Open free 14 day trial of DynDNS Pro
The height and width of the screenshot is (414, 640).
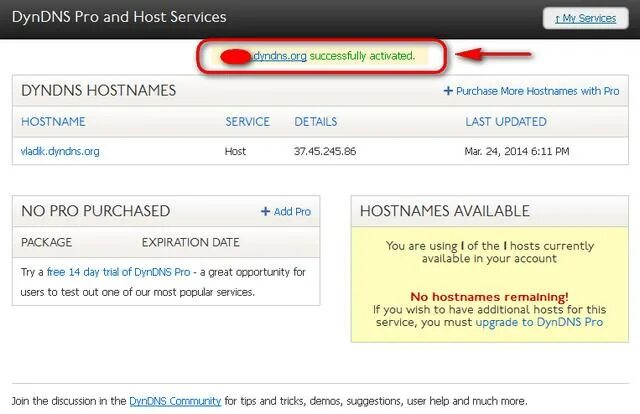pyautogui.click(x=118, y=272)
